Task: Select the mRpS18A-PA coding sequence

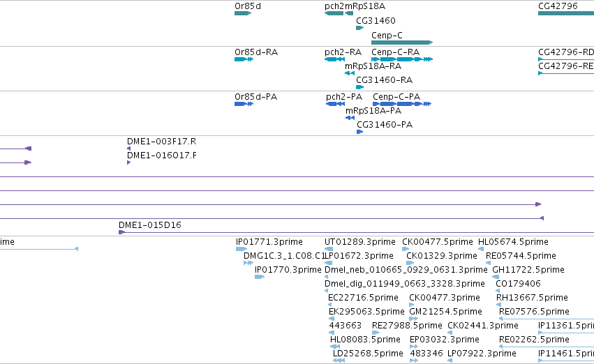Action: pos(350,118)
